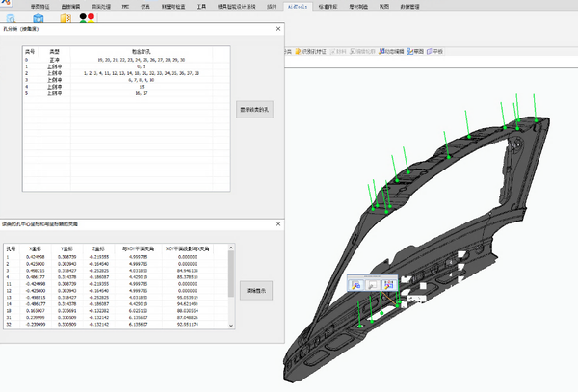Click the middle icon in the floating mini toolbar
The image size is (578, 392).
[x=372, y=283]
